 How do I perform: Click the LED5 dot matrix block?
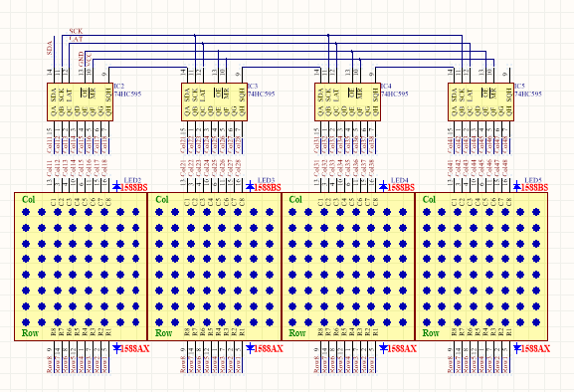(481, 267)
